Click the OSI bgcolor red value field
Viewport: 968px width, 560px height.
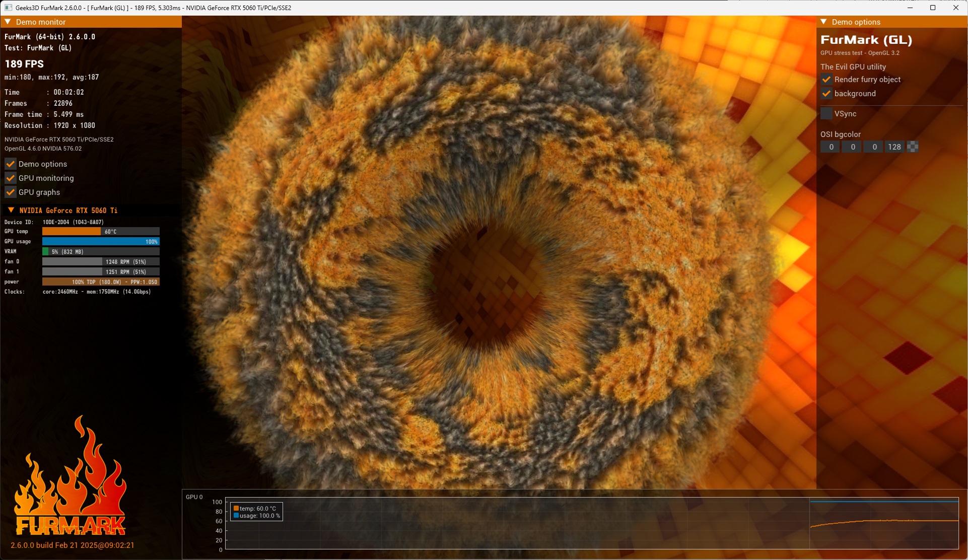[x=831, y=147]
